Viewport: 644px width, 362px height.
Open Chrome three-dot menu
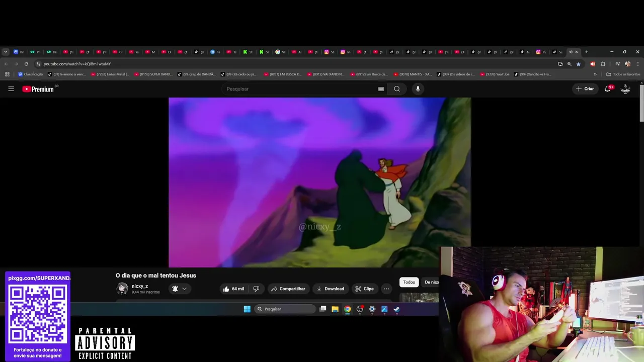[x=638, y=64]
